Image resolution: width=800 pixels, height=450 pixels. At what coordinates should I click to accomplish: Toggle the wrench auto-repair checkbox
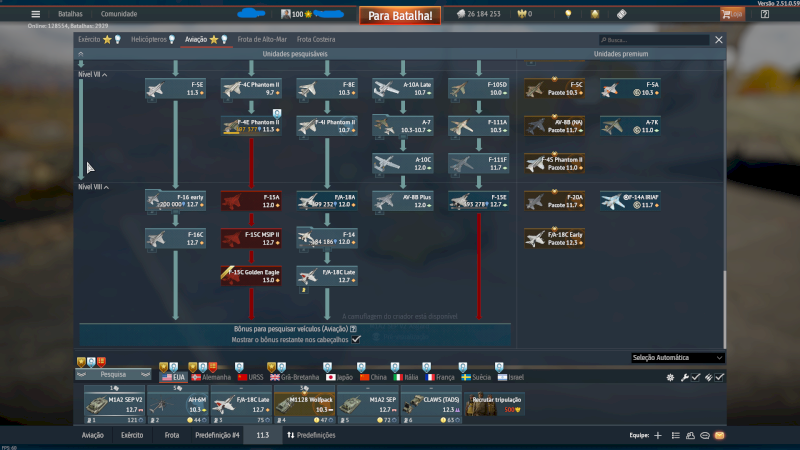pyautogui.click(x=696, y=377)
